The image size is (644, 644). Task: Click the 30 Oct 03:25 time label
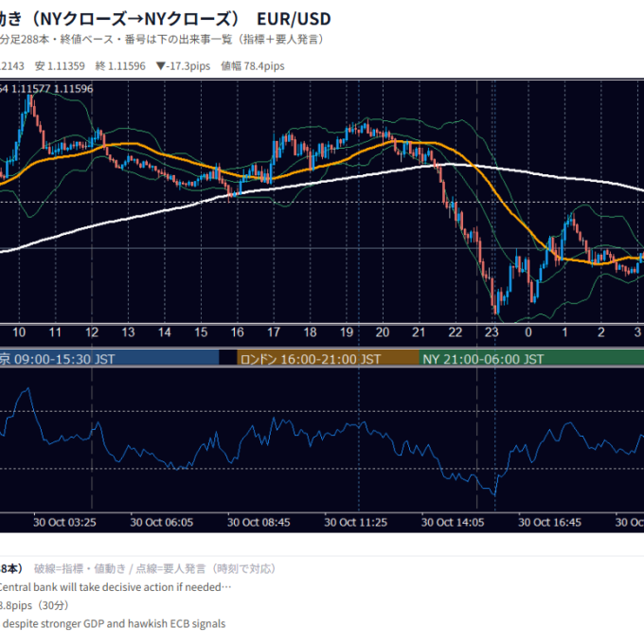click(x=64, y=523)
